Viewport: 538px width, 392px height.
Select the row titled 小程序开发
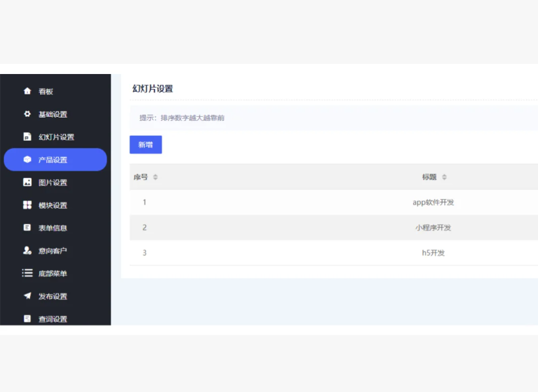click(334, 228)
